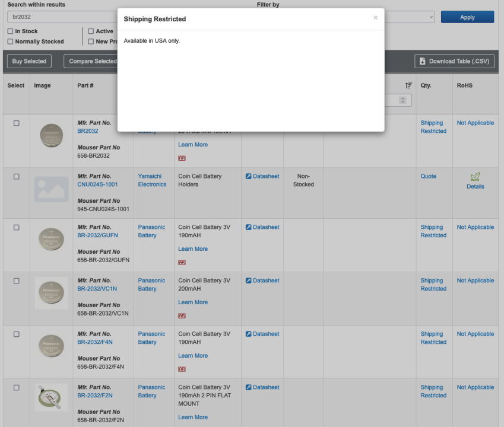Open BR-2032/GUFN battery image
This screenshot has height=427, width=504.
(x=52, y=239)
